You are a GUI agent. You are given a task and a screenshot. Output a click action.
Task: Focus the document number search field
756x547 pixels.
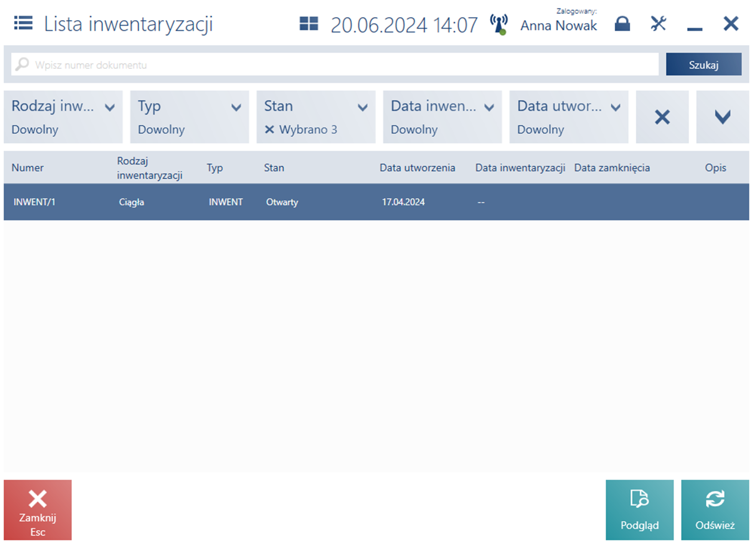pyautogui.click(x=335, y=64)
